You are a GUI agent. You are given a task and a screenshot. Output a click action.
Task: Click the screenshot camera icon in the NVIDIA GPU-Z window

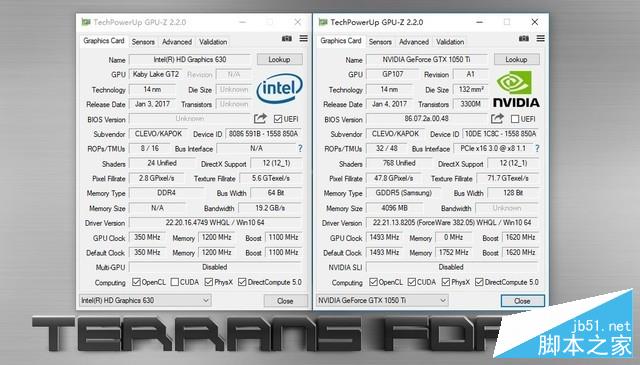(x=524, y=38)
